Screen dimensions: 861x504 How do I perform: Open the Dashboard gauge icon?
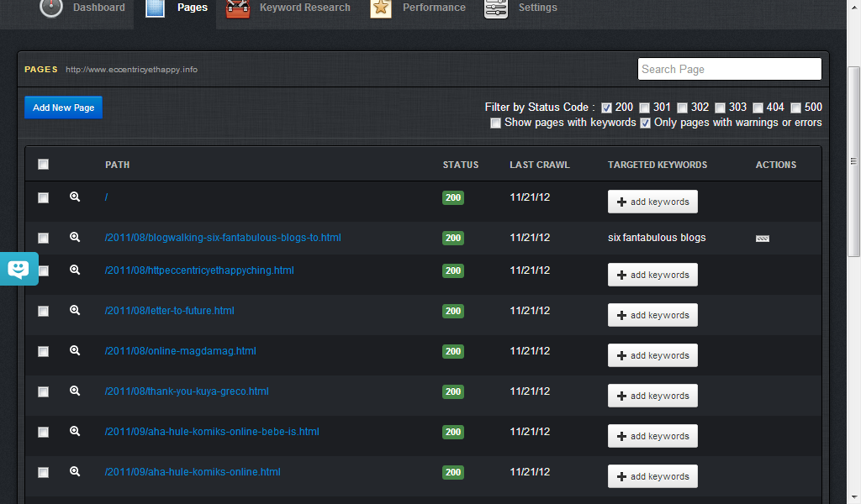(51, 8)
